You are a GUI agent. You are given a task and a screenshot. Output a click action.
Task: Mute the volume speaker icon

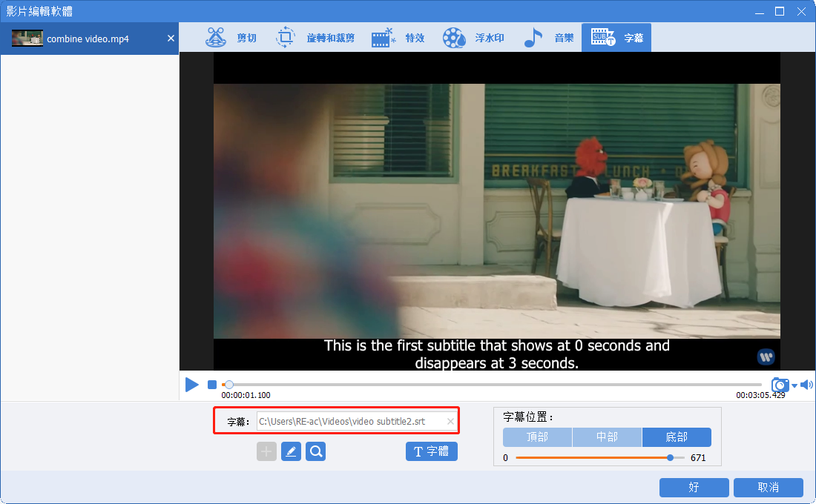pos(806,385)
